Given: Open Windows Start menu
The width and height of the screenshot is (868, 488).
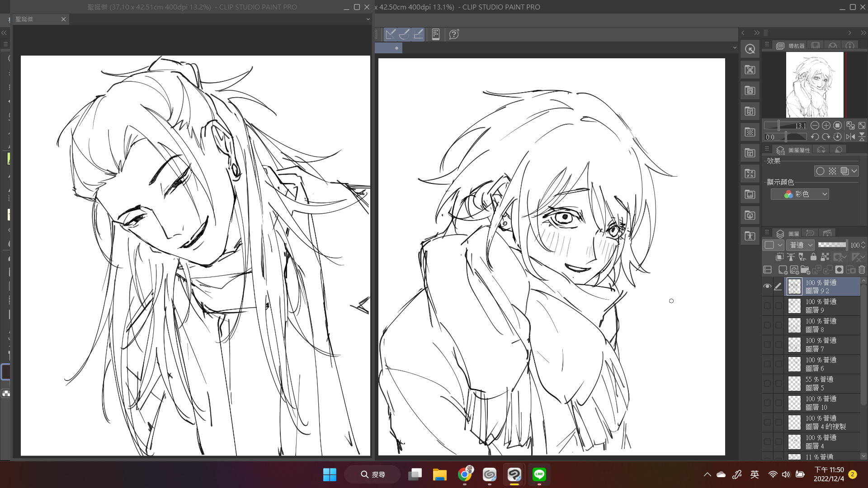Looking at the screenshot, I should tap(330, 474).
